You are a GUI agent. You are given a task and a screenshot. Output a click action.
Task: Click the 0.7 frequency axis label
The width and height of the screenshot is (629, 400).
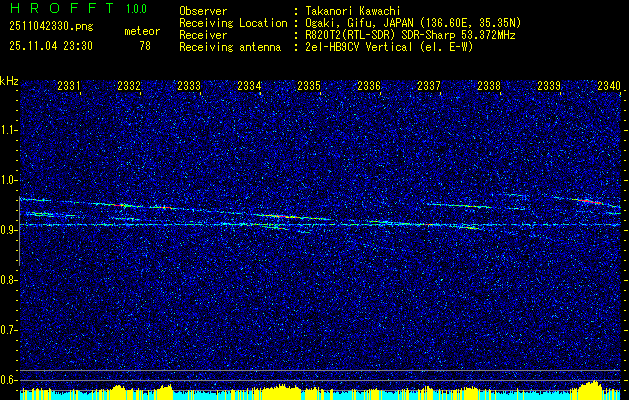(x=9, y=330)
